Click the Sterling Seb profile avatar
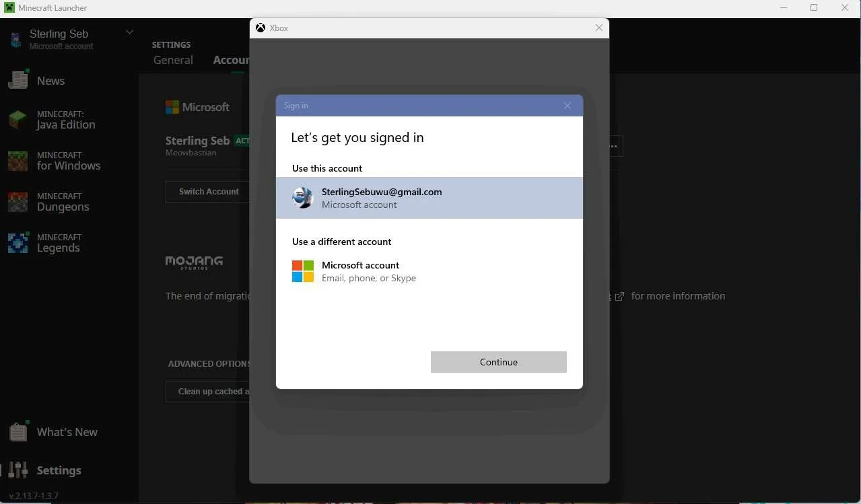The height and width of the screenshot is (504, 861). click(x=16, y=39)
